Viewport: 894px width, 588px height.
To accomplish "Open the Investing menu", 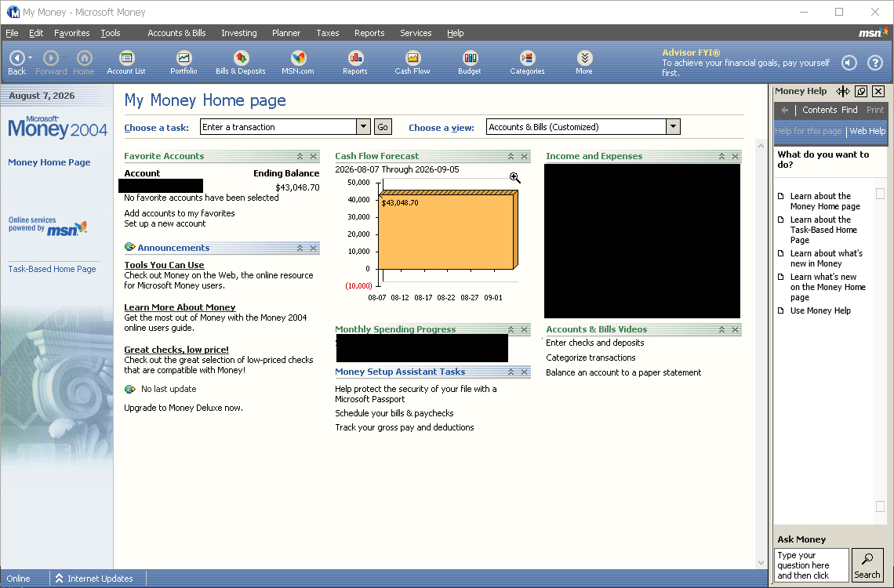I will tap(239, 33).
